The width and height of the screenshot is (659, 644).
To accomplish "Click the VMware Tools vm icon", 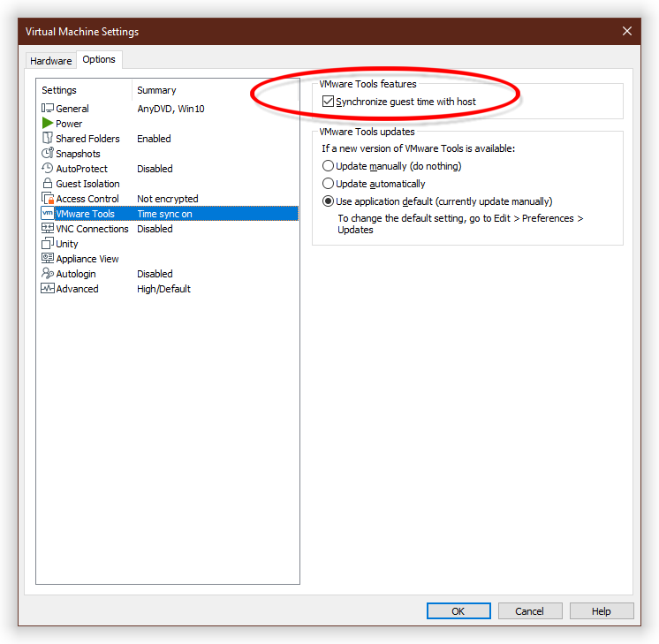I will [x=48, y=213].
